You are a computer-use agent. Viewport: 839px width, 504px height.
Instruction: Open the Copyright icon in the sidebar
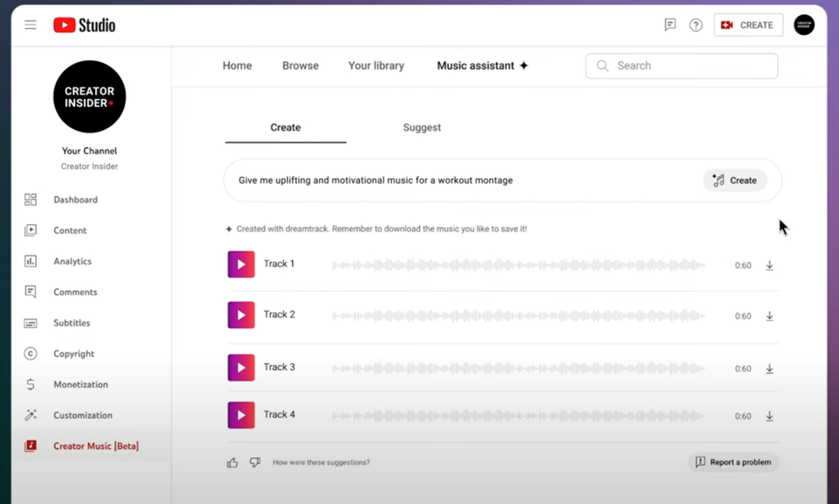(30, 354)
